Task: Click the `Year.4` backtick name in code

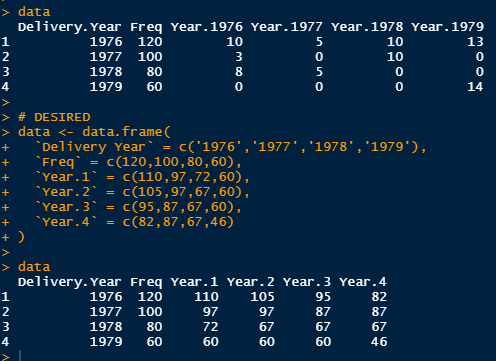Action: pyautogui.click(x=66, y=222)
